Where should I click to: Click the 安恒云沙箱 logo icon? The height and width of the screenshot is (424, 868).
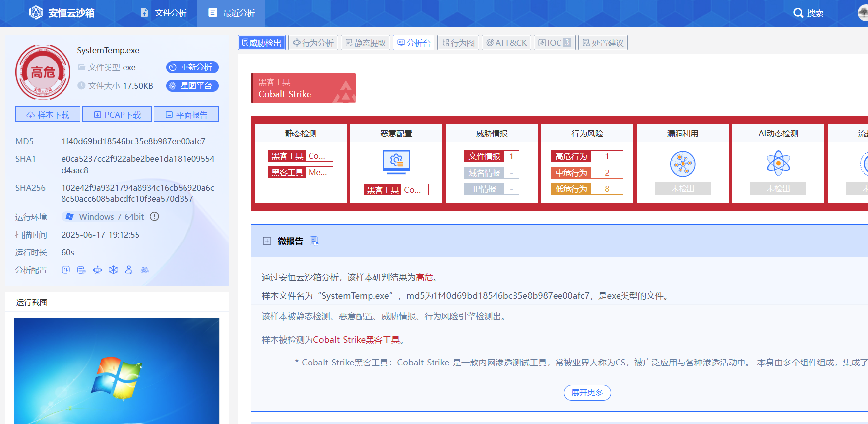pyautogui.click(x=36, y=13)
